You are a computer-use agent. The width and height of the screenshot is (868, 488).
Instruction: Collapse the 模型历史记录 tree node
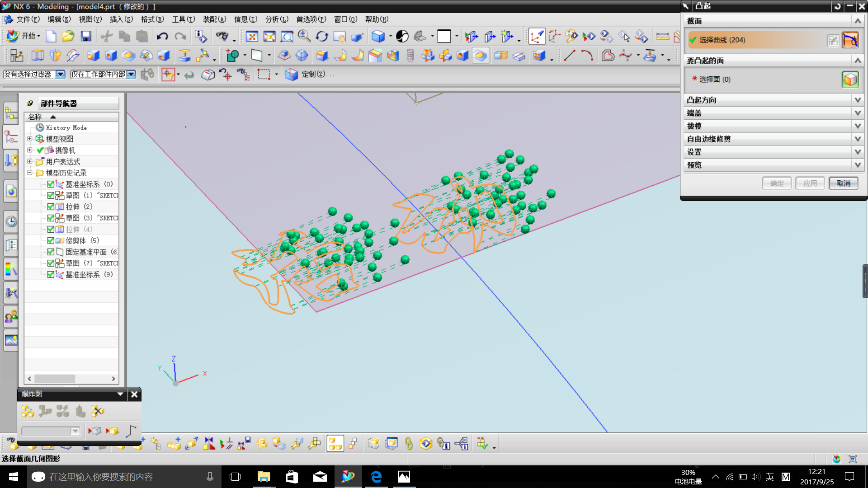[x=30, y=173]
